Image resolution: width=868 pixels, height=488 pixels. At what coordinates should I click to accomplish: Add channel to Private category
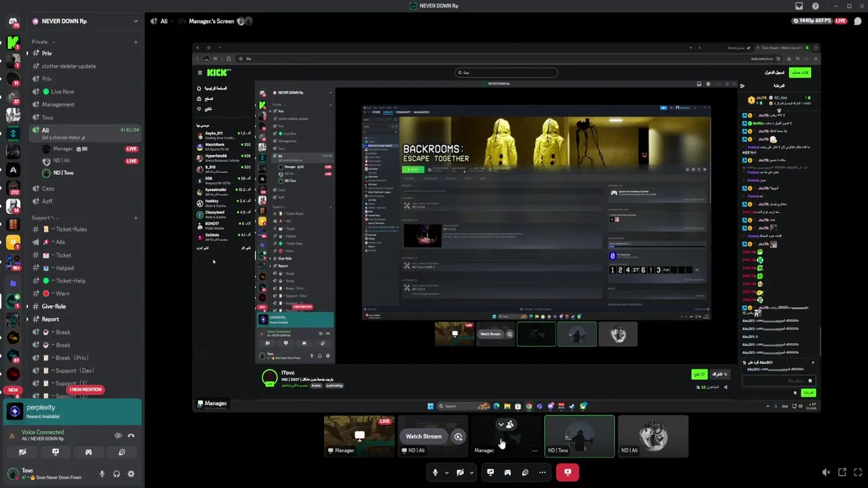136,42
